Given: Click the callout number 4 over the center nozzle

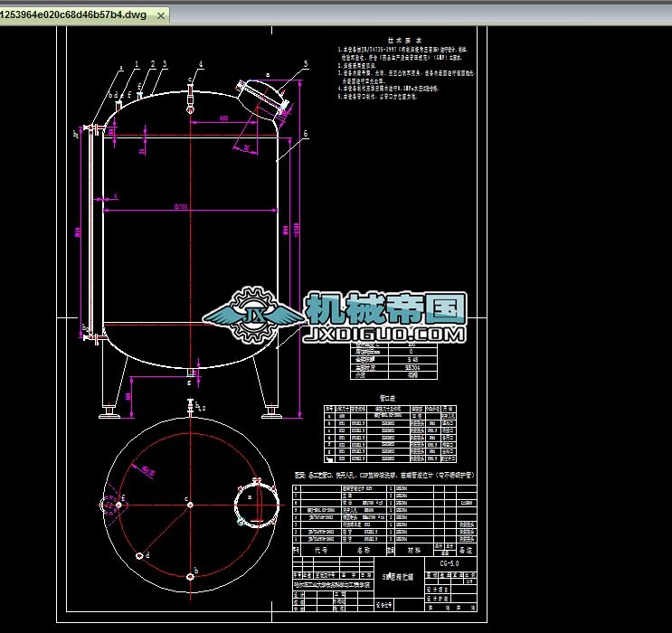Looking at the screenshot, I should click(x=201, y=64).
